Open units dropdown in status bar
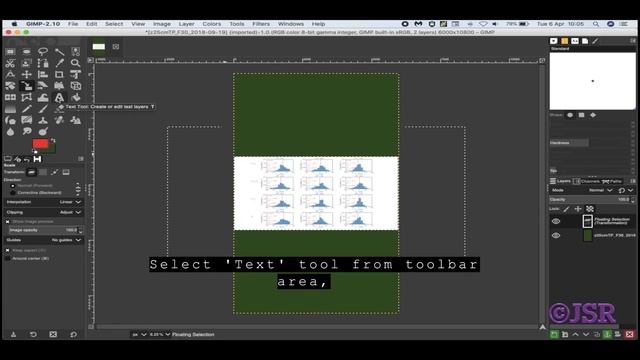 pyautogui.click(x=139, y=334)
